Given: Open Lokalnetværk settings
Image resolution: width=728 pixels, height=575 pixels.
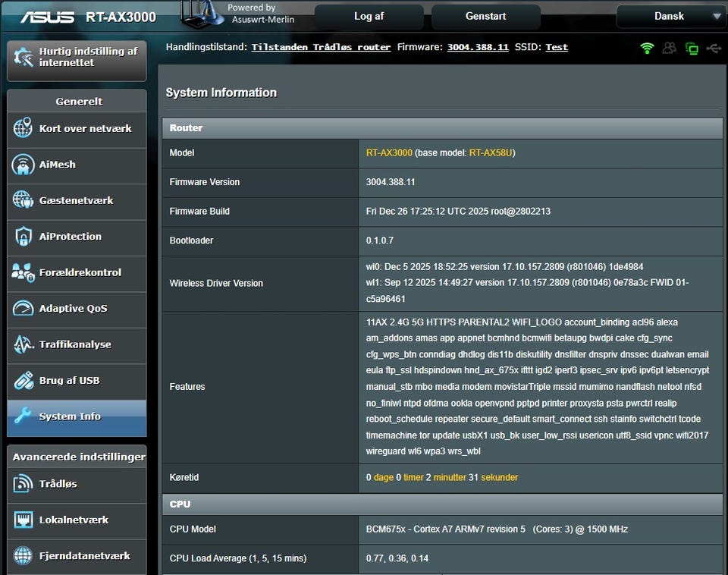Looking at the screenshot, I should coord(77,520).
